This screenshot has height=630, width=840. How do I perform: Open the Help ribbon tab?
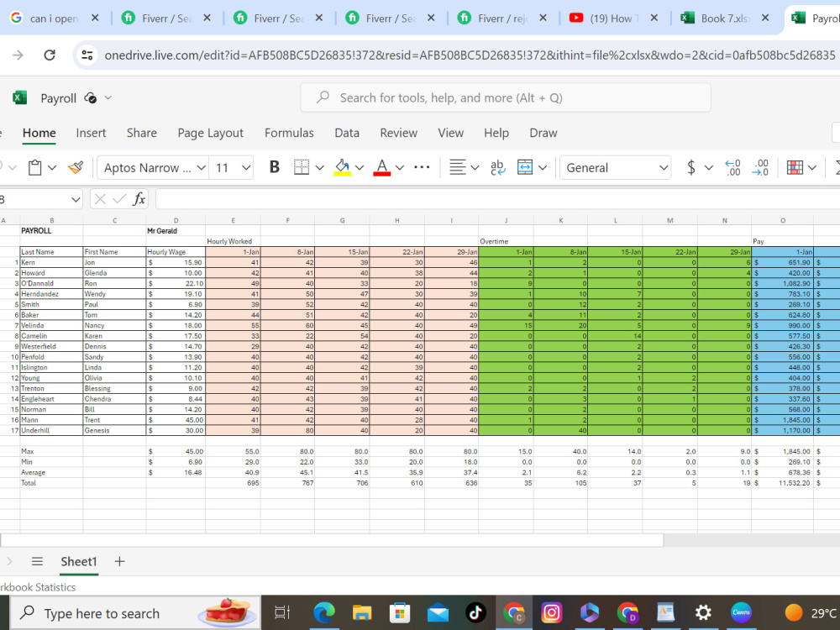tap(496, 133)
